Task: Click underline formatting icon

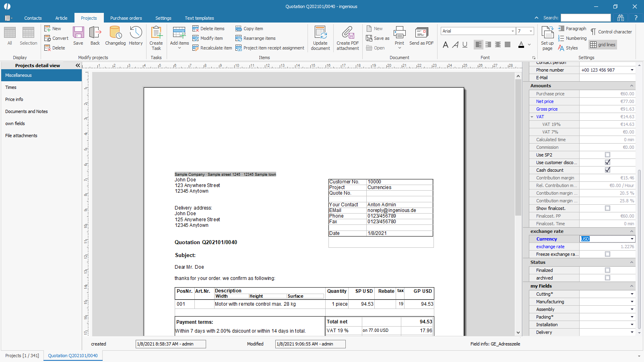Action: click(465, 45)
